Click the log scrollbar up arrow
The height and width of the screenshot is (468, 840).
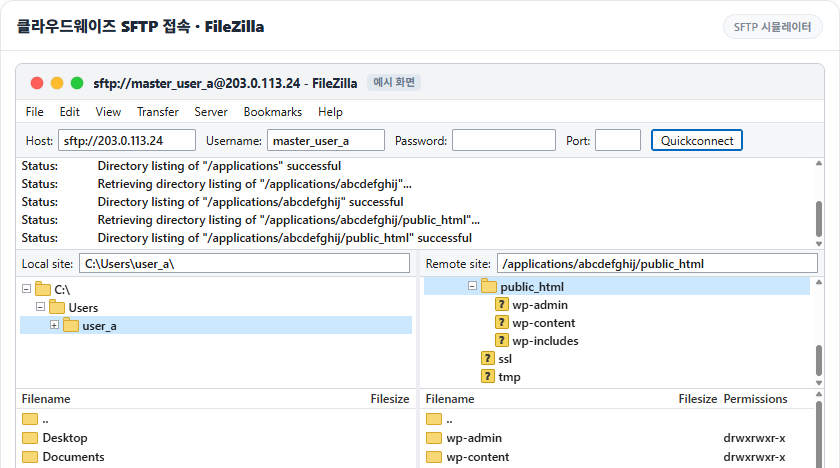click(x=819, y=163)
